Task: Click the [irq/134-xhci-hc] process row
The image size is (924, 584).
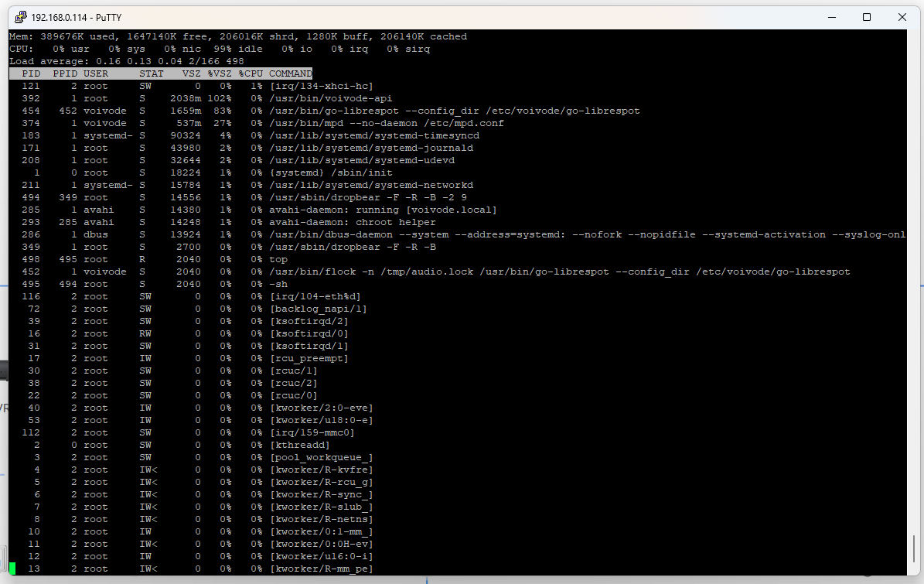Action: 197,86
